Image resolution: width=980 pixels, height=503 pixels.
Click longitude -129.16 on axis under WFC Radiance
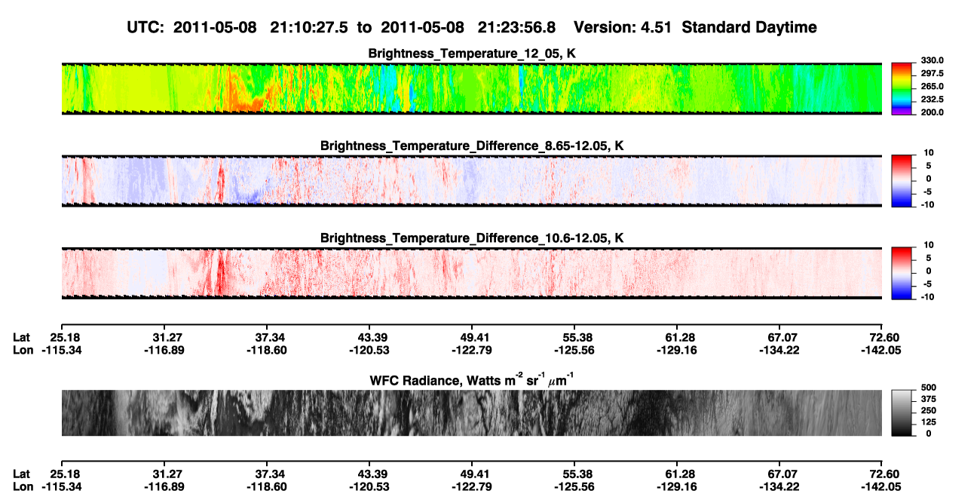[x=678, y=486]
